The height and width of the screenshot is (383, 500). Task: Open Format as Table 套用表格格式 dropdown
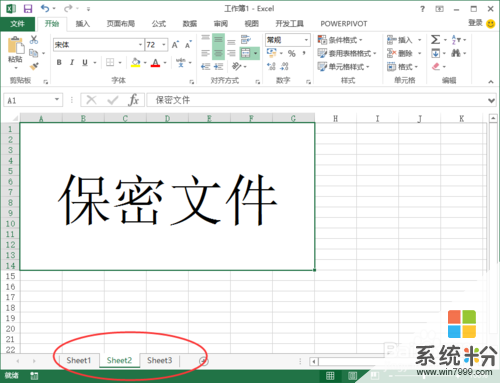coord(347,53)
